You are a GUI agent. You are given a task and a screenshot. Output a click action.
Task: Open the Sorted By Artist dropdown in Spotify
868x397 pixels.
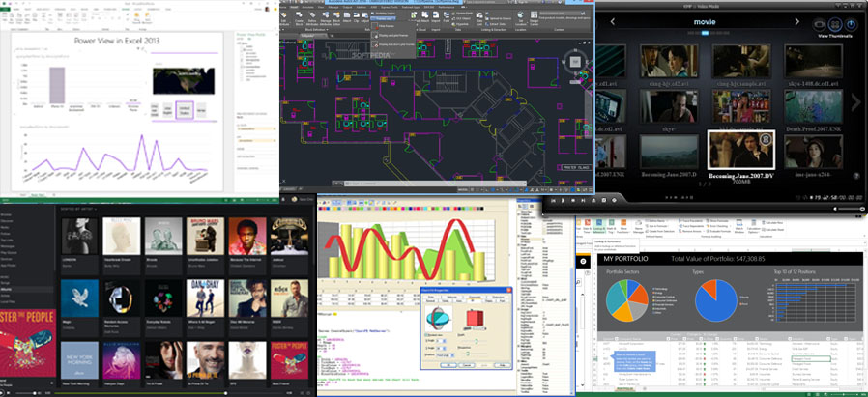pos(77,209)
